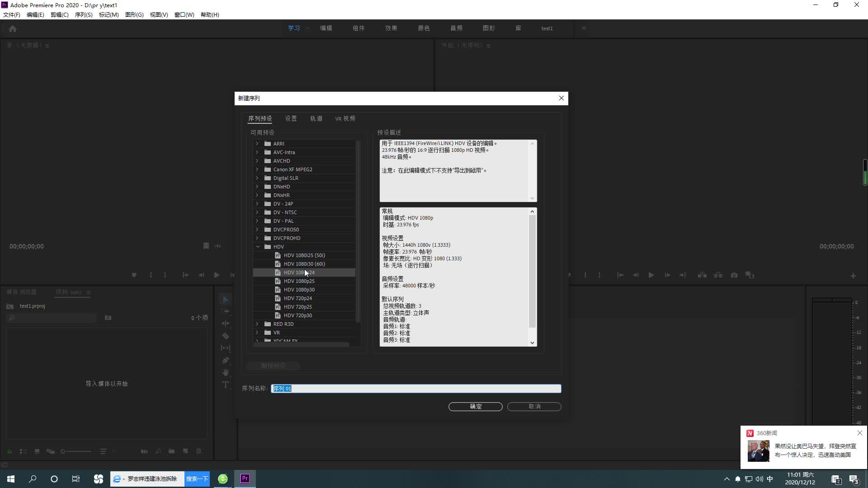Select the Type tool in tools panel

[226, 385]
